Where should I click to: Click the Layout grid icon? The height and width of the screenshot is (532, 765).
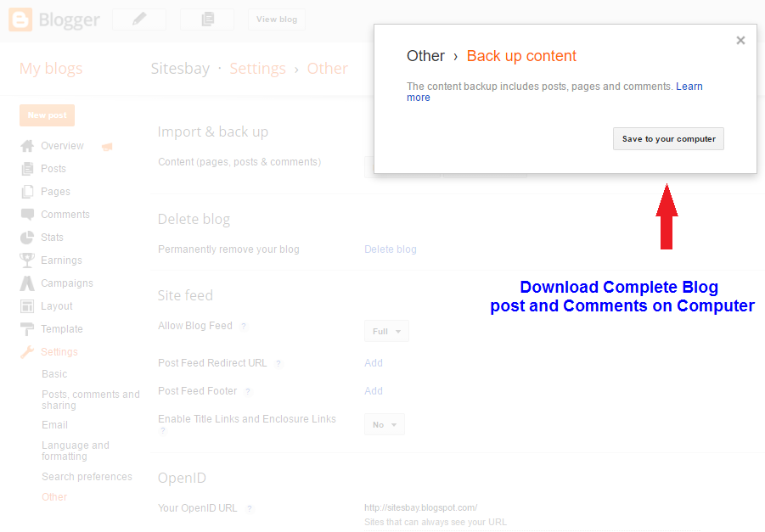[27, 306]
